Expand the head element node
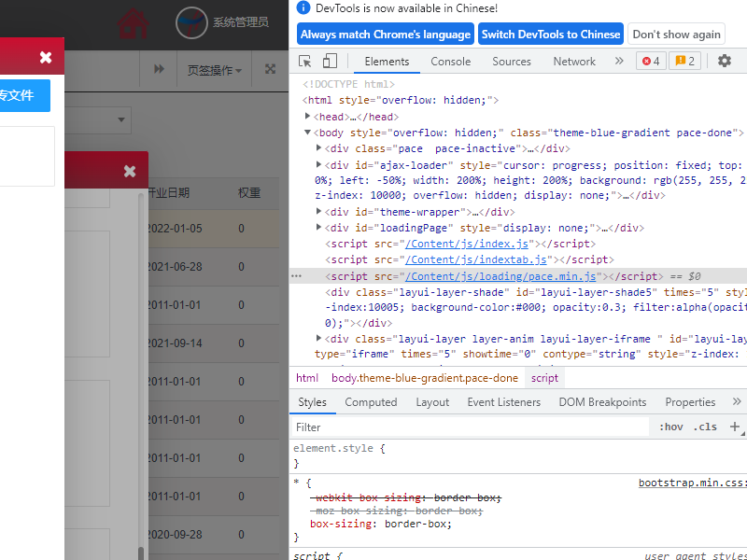747x560 pixels. pos(308,117)
